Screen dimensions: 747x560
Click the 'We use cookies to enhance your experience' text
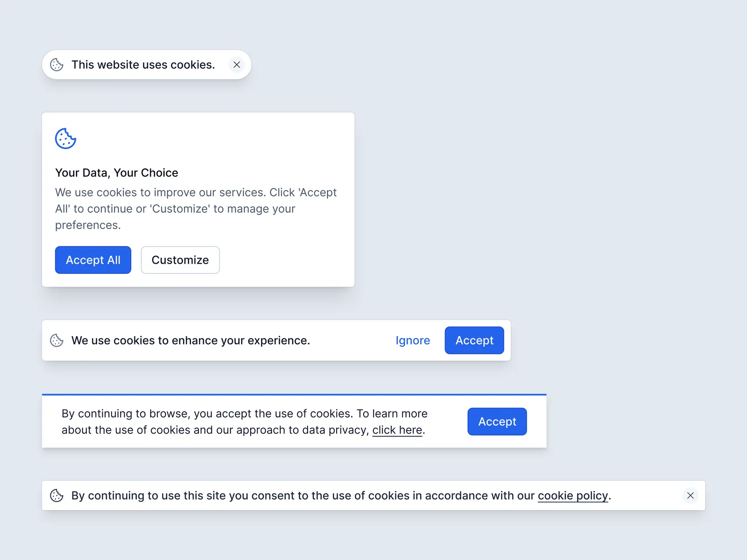(190, 340)
